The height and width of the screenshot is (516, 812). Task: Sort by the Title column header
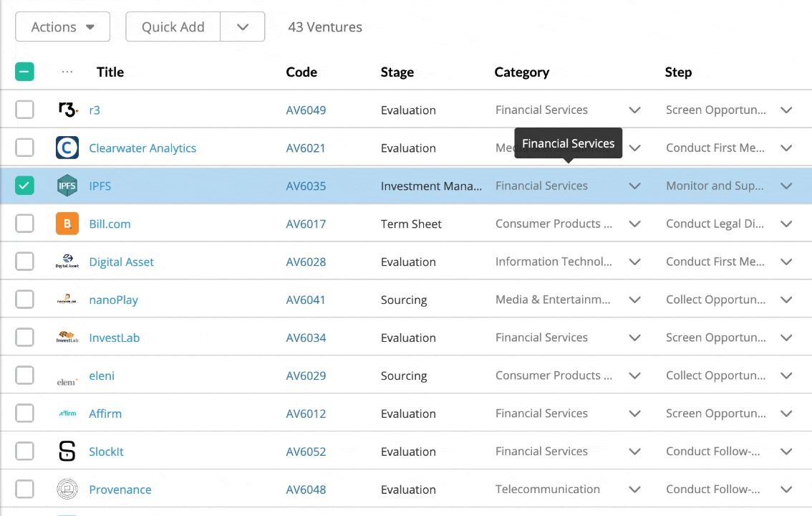pyautogui.click(x=110, y=72)
